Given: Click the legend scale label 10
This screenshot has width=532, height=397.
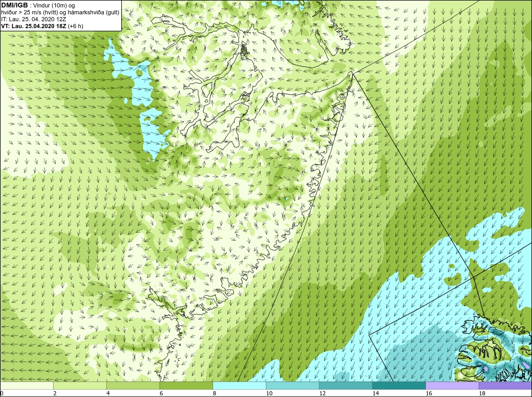Looking at the screenshot, I should 269,393.
